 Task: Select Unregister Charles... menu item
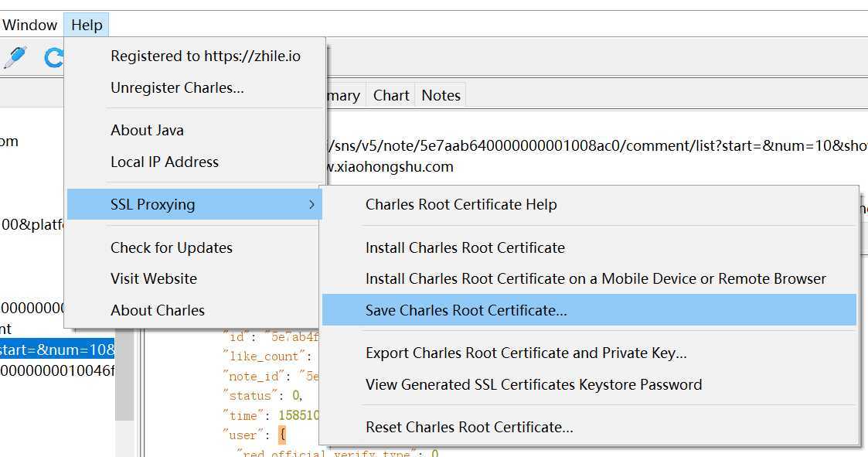pos(177,87)
